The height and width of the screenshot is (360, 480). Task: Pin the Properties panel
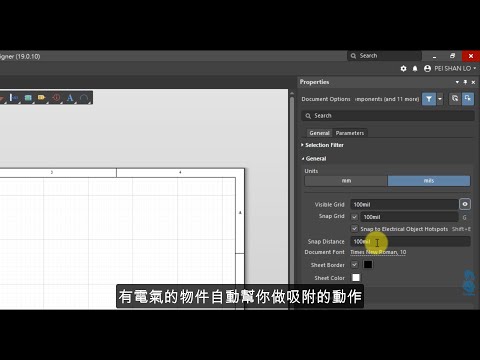pyautogui.click(x=465, y=82)
